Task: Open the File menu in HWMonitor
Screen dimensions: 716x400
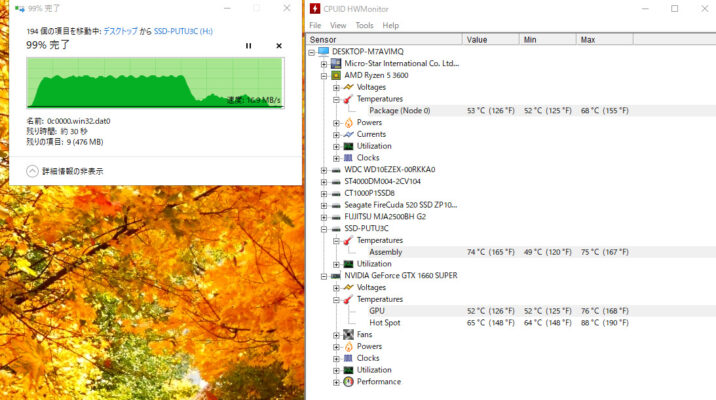Action: tap(315, 26)
